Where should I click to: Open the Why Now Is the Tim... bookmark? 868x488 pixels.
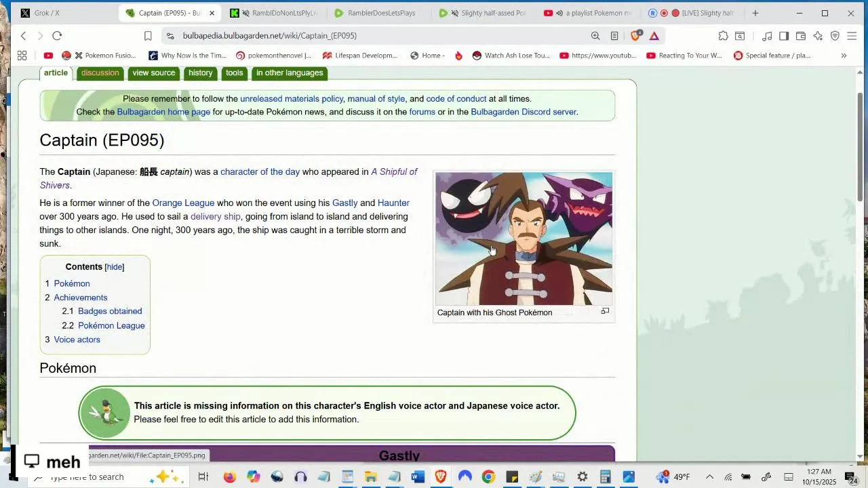click(x=188, y=56)
